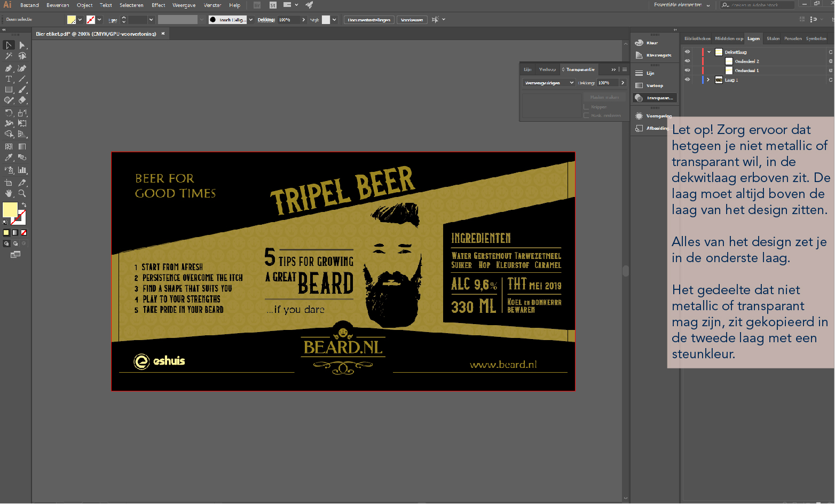This screenshot has width=835, height=504.
Task: Collapse the Dekwitlaag layer
Action: [x=709, y=52]
